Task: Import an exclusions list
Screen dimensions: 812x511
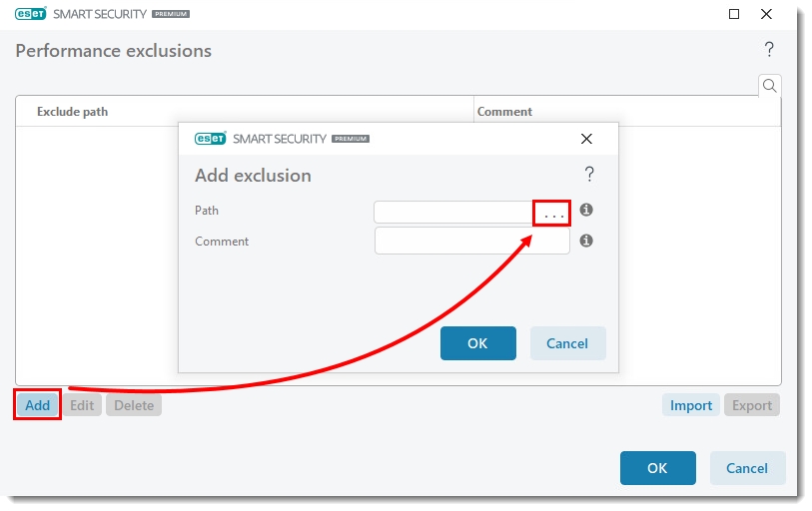Action: (690, 405)
